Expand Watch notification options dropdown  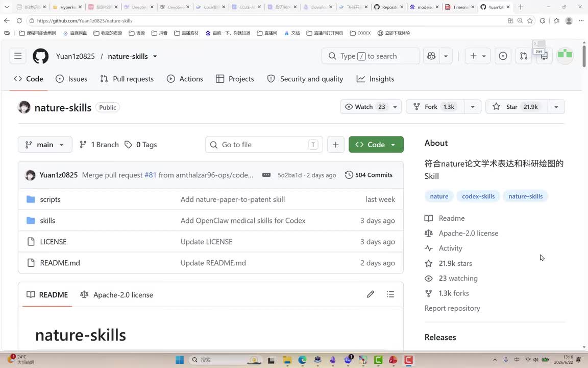tap(395, 107)
